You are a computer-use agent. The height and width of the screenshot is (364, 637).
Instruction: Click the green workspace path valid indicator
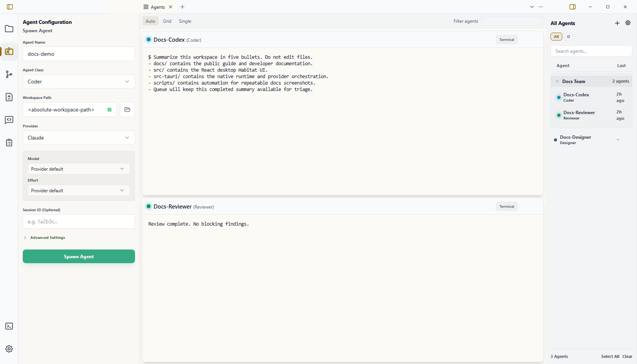point(110,110)
